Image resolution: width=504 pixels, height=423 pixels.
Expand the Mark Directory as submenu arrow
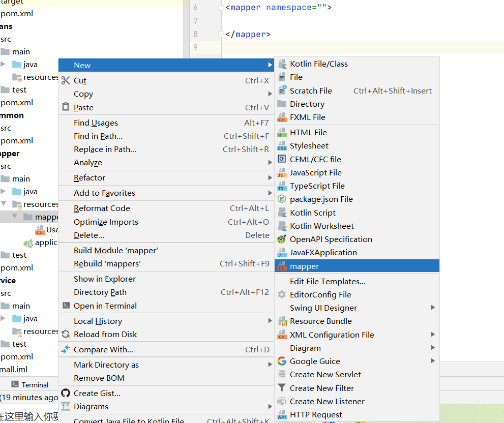270,365
